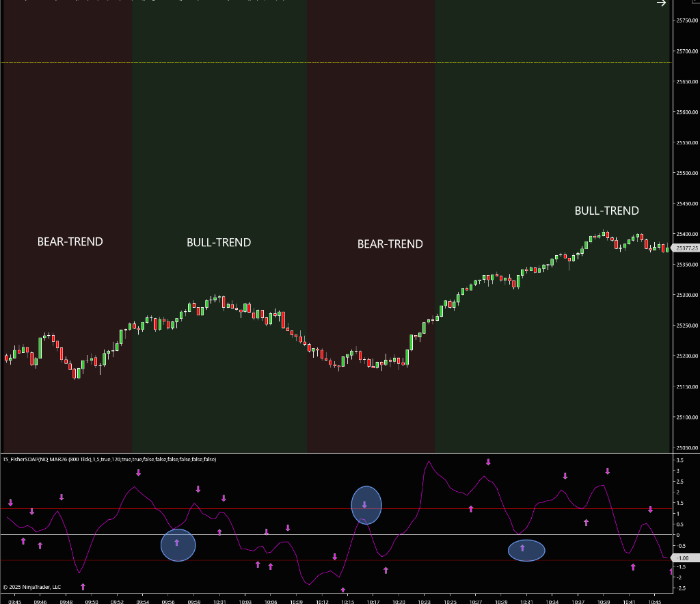Click the 10:23 label on the time axis
This screenshot has width=700, height=604.
[x=424, y=601]
